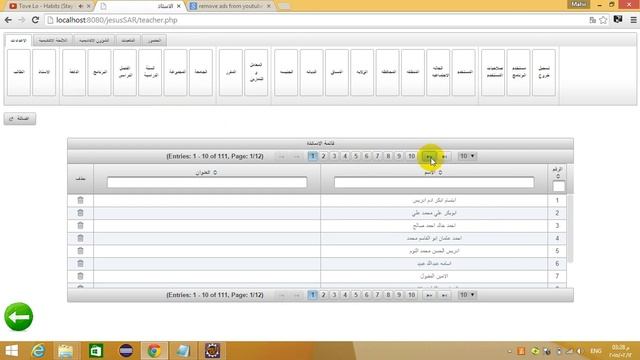Open the Group (المجموعة) ribbon button
The image size is (640, 360).
tap(176, 72)
